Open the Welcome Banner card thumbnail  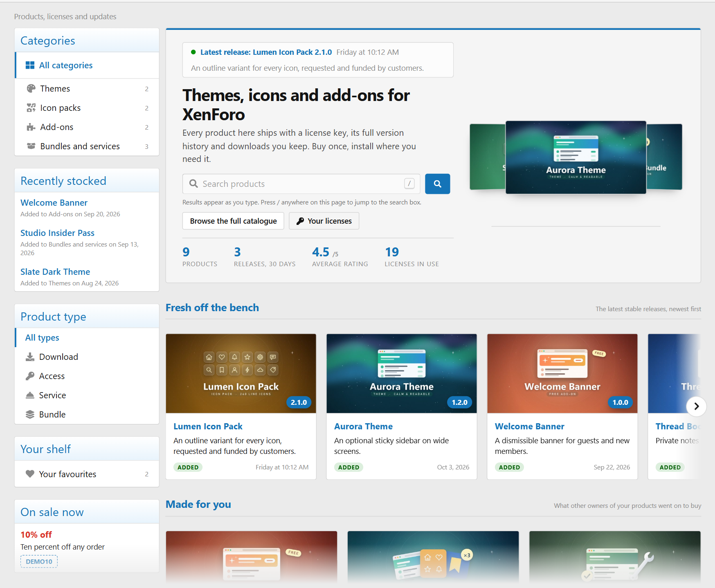(x=562, y=373)
